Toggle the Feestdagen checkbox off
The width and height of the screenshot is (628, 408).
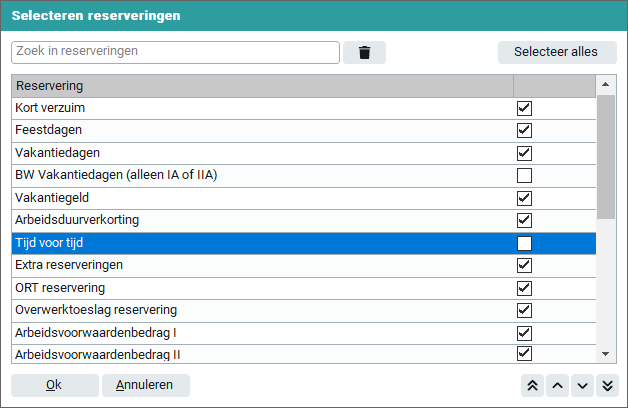524,131
